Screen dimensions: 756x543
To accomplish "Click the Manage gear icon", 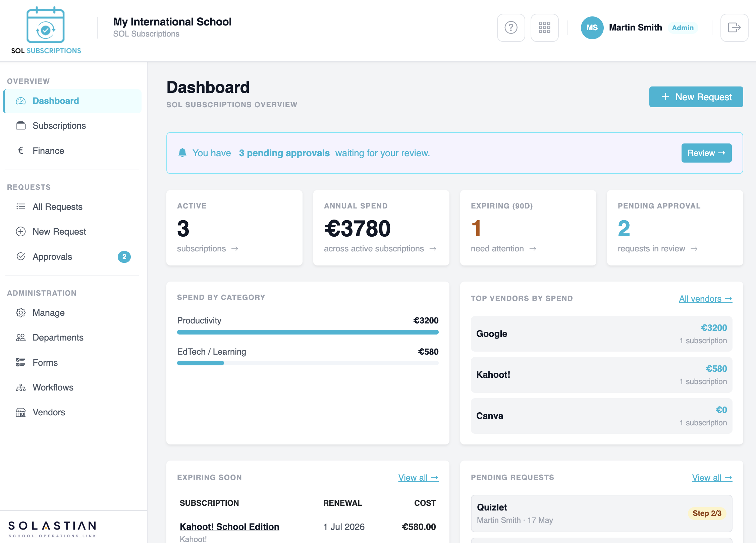I will (21, 313).
